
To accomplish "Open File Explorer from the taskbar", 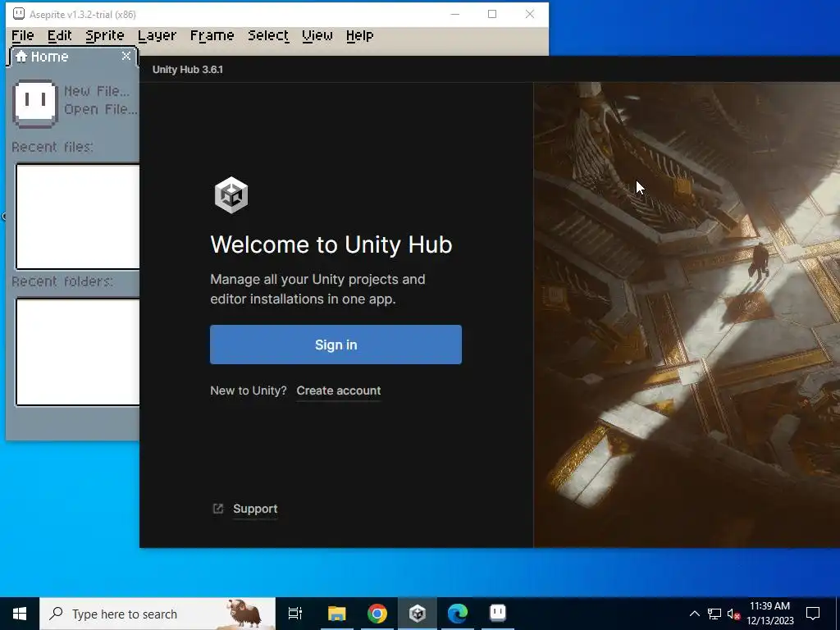I will 337,614.
